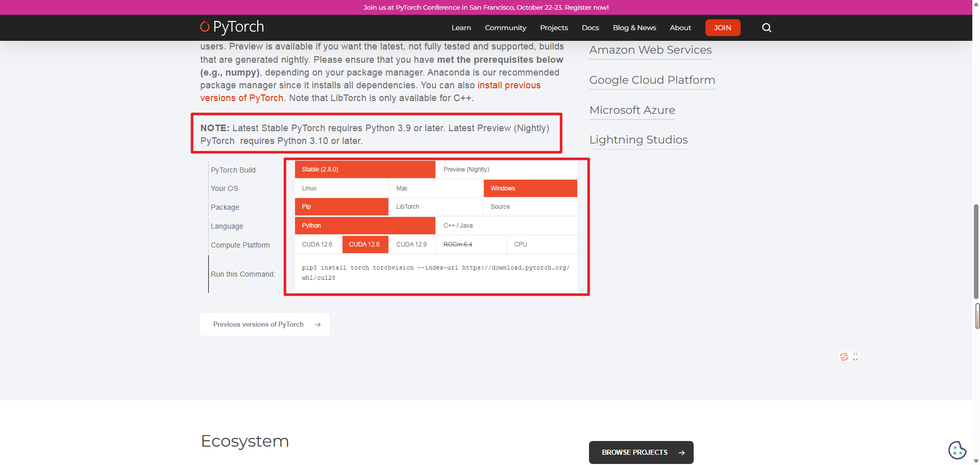Click the PyTorch logo in the header

point(232,27)
